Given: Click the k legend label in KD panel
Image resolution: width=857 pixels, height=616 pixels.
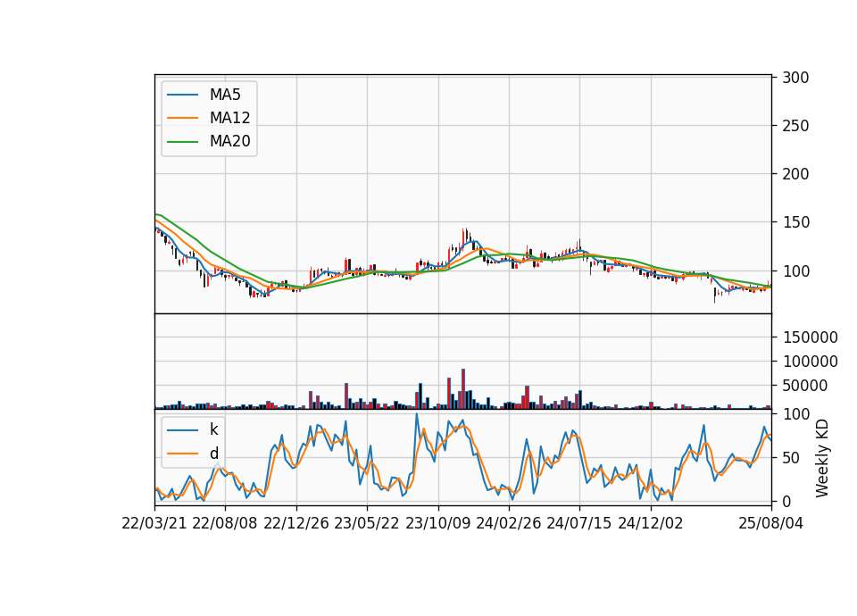Looking at the screenshot, I should tap(213, 429).
